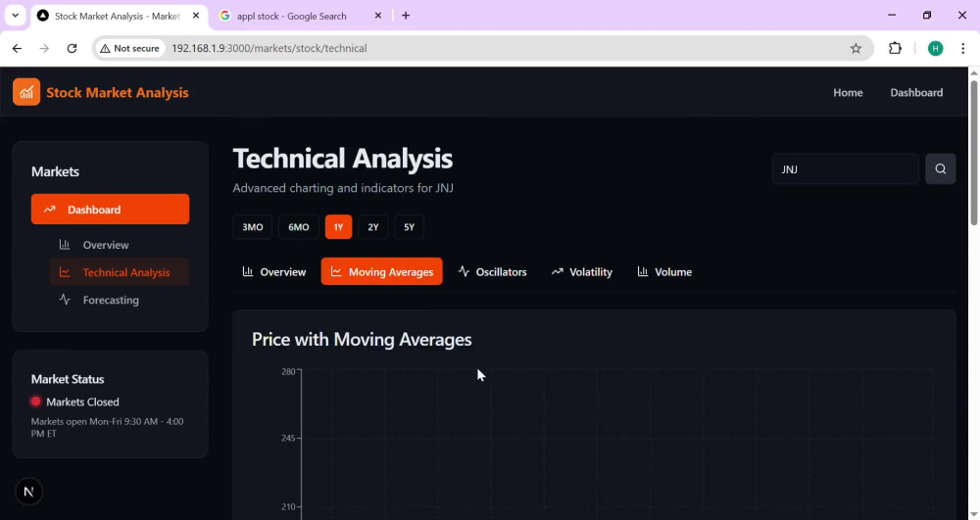Go to Dashboard in the top navigation
980x520 pixels.
(x=916, y=92)
